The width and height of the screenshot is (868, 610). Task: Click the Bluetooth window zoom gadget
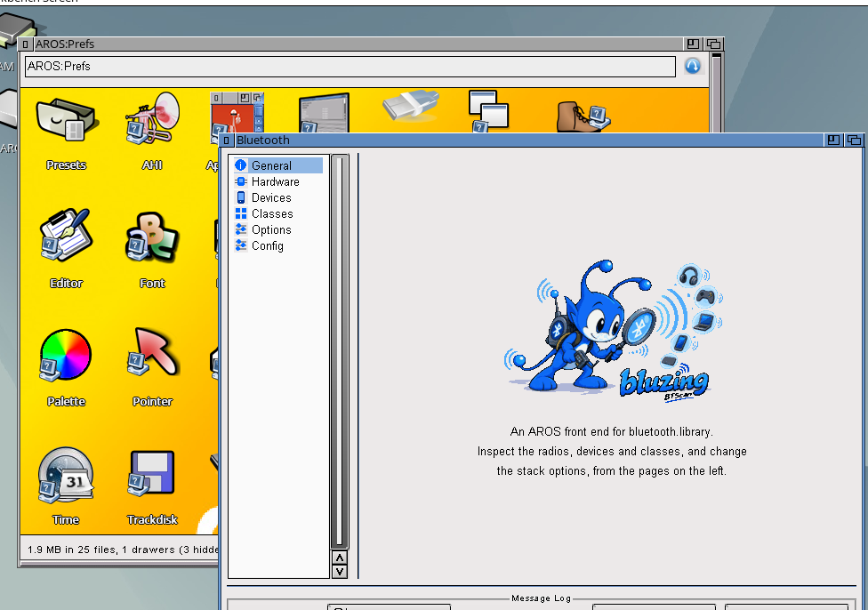833,140
